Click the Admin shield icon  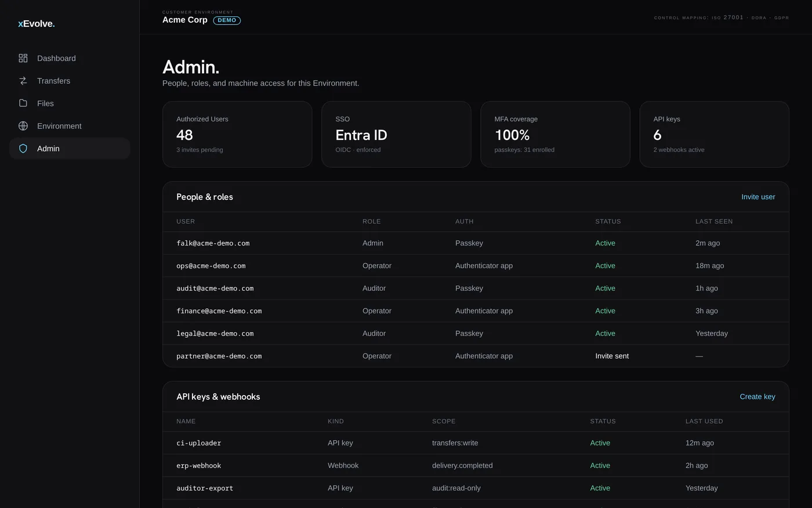[23, 149]
